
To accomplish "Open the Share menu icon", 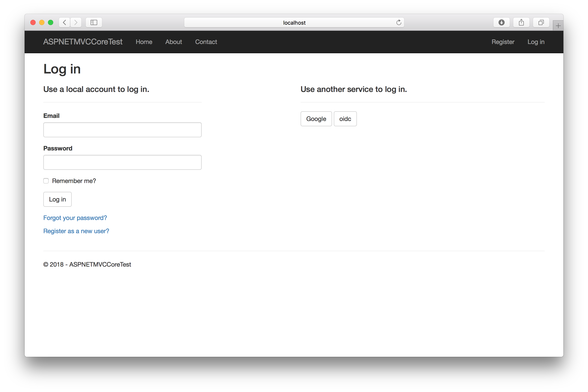I will (521, 22).
